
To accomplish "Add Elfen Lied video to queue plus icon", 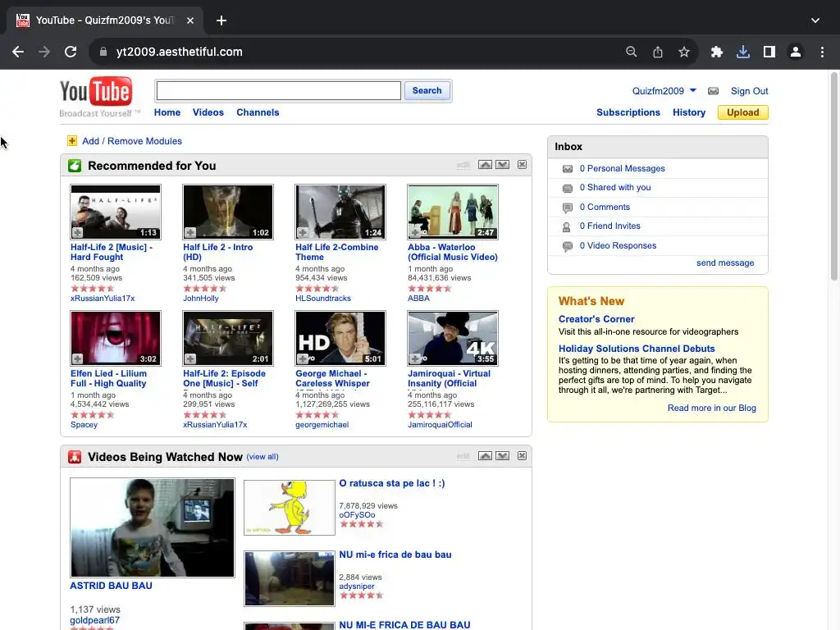I will 78,359.
